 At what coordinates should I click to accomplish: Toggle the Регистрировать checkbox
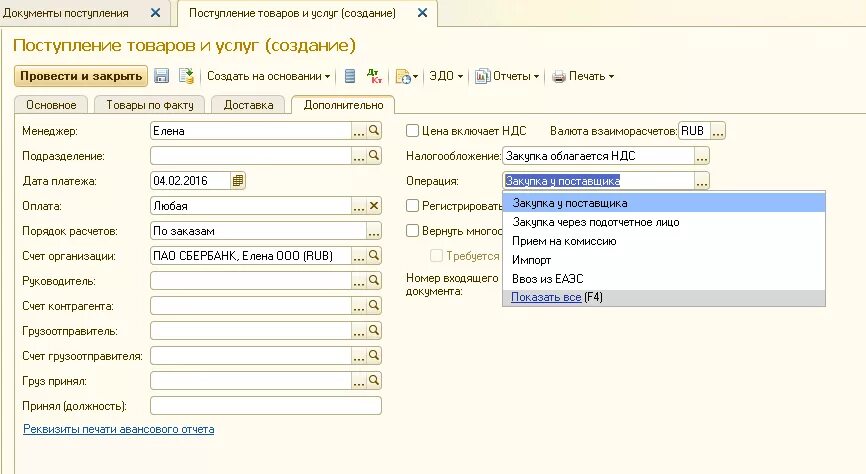click(x=413, y=206)
